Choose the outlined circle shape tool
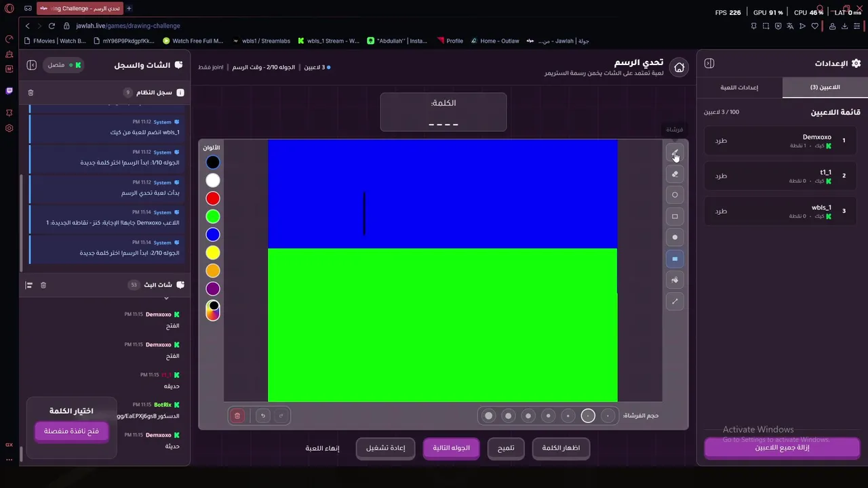The image size is (868, 488). pyautogui.click(x=675, y=195)
